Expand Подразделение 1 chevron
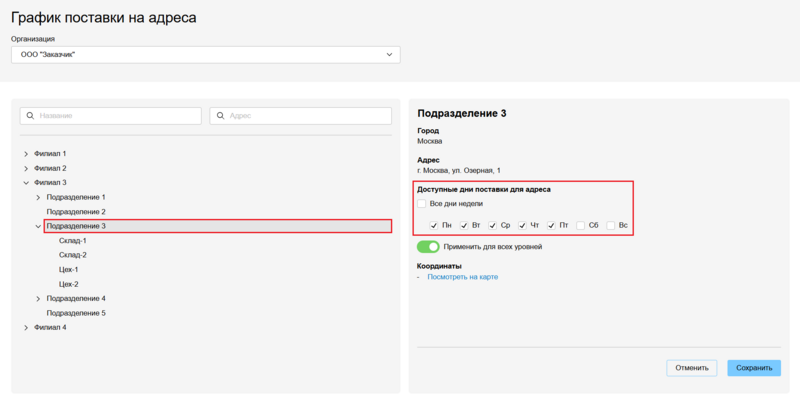Image resolution: width=800 pixels, height=403 pixels. coord(38,198)
